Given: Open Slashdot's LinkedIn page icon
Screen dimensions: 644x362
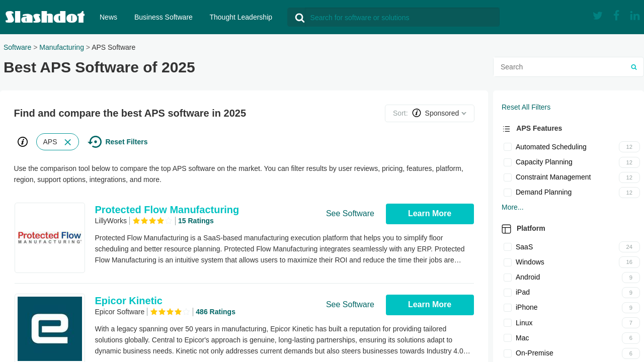Looking at the screenshot, I should pos(634,16).
